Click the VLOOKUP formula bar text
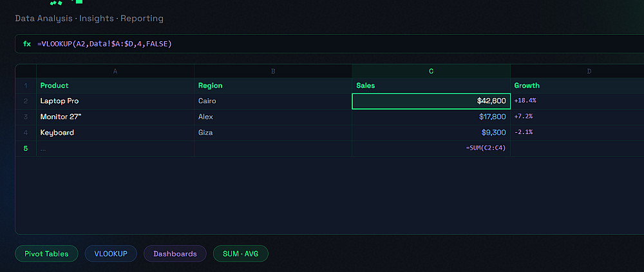 [104, 44]
